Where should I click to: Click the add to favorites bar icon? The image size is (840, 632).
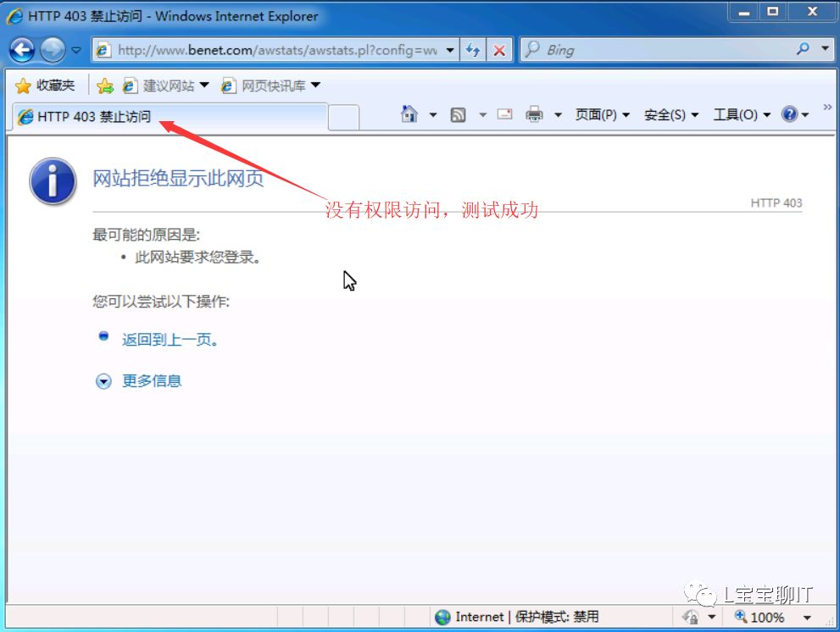coord(105,85)
